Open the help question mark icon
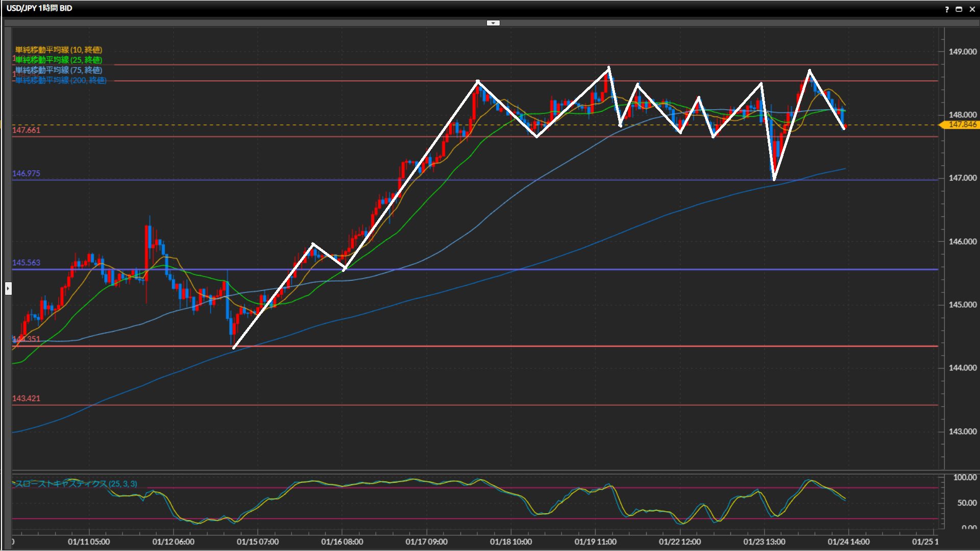Viewport: 980px width, 551px height. 947,9
